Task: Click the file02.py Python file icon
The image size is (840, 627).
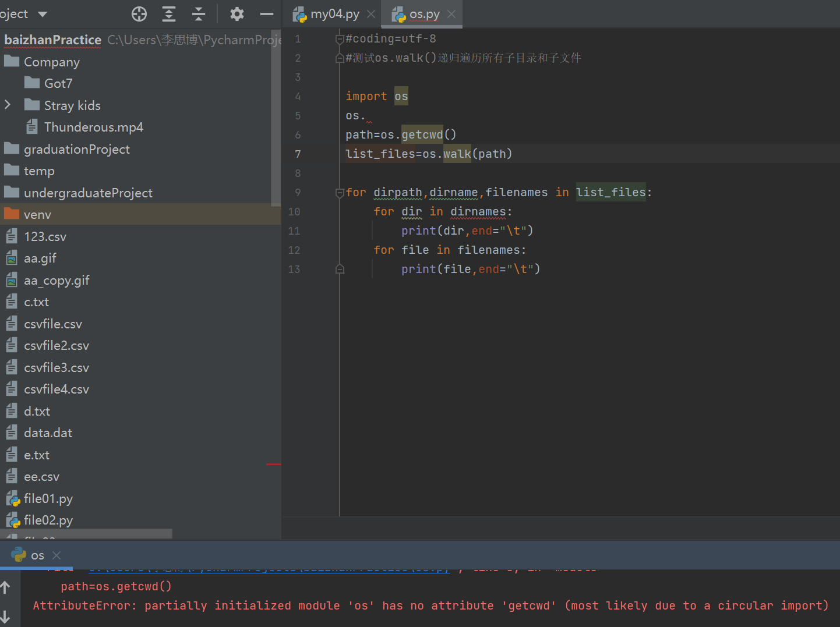Action: pyautogui.click(x=12, y=520)
